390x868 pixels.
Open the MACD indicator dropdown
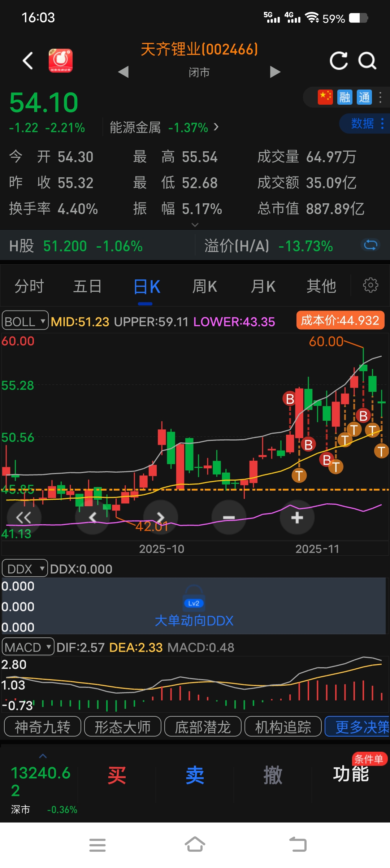[x=28, y=647]
